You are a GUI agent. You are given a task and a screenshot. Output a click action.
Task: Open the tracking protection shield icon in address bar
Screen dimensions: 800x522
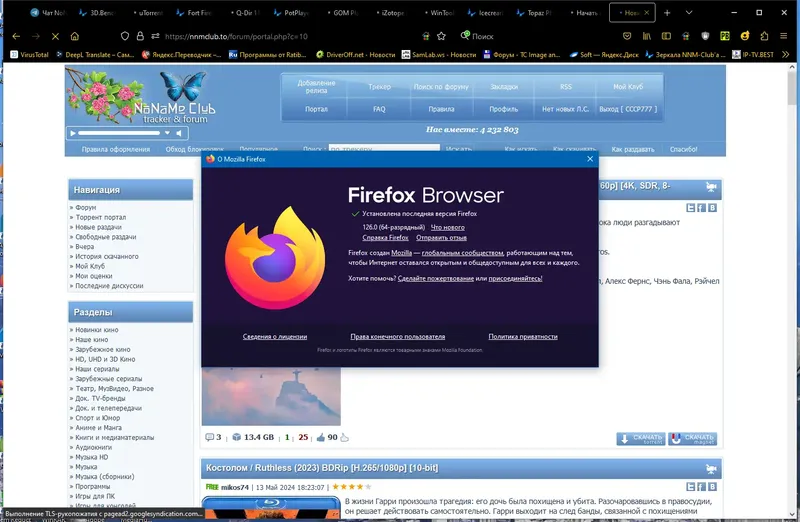point(125,36)
